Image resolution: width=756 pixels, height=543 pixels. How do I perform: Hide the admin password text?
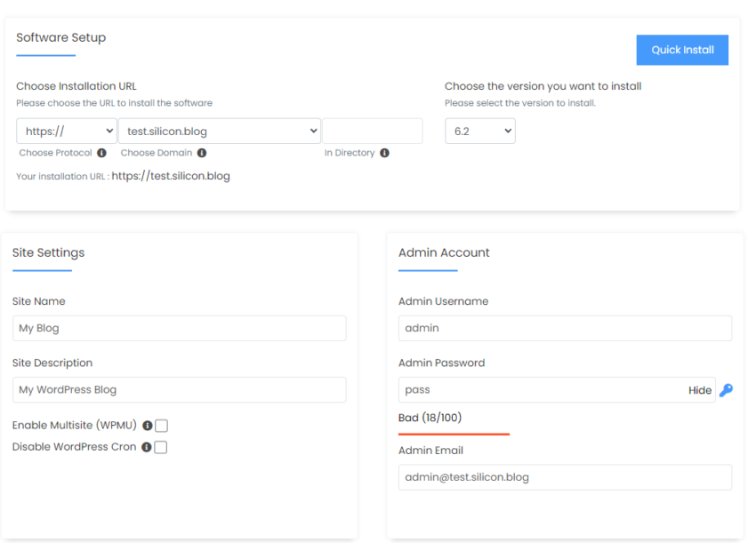coord(700,390)
